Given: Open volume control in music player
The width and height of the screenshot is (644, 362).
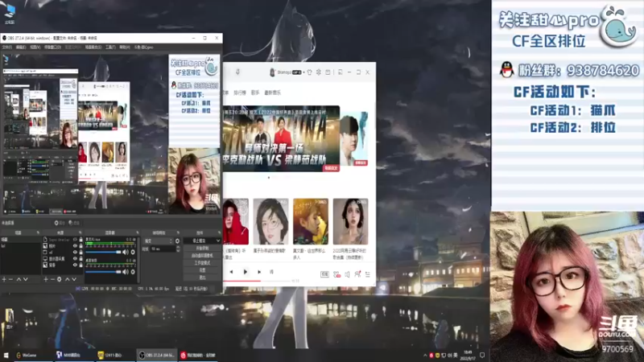Looking at the screenshot, I should (x=348, y=274).
